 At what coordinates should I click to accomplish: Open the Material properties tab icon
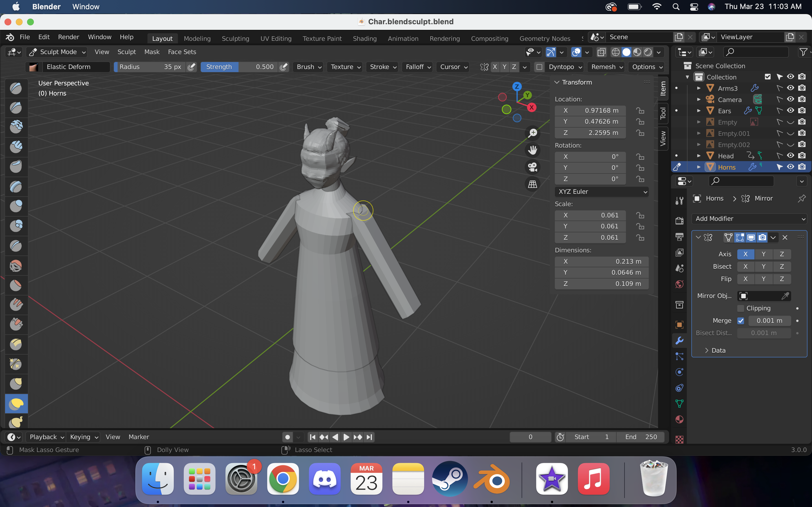tap(679, 419)
